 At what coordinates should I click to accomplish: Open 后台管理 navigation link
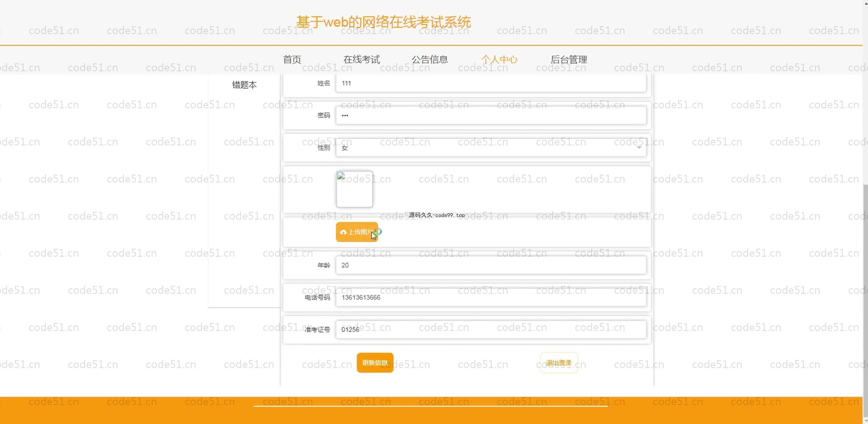(x=569, y=60)
